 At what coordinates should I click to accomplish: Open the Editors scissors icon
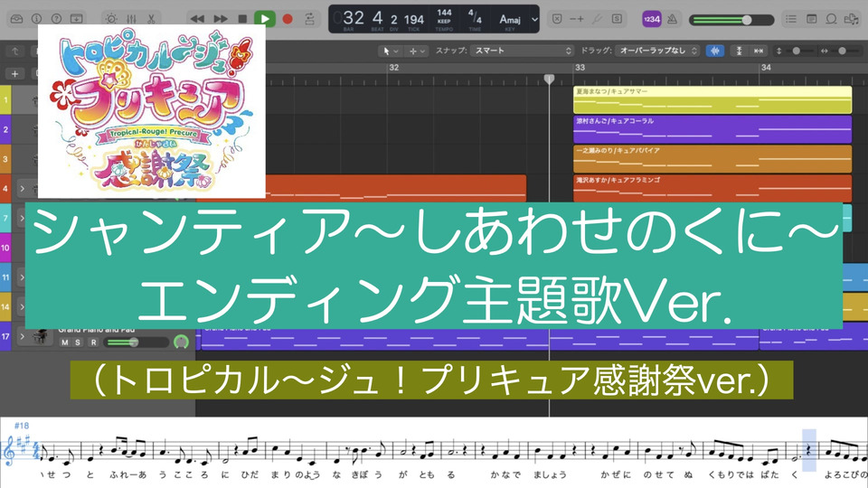[151, 19]
